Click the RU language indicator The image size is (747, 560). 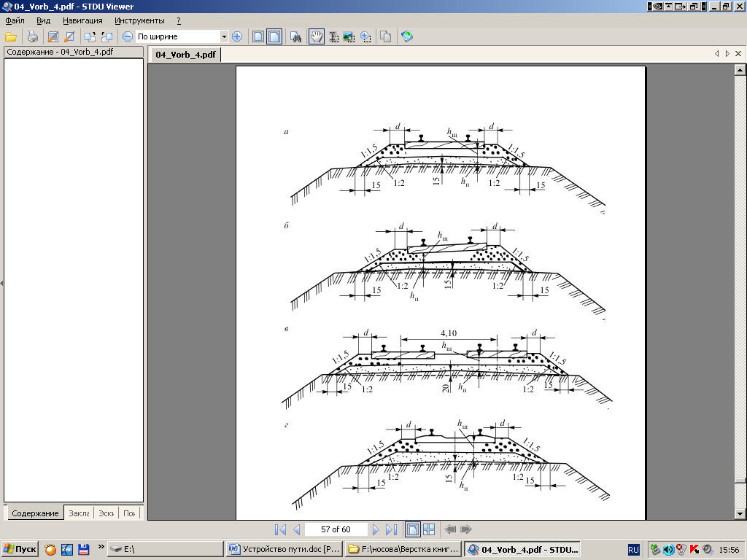tap(633, 550)
